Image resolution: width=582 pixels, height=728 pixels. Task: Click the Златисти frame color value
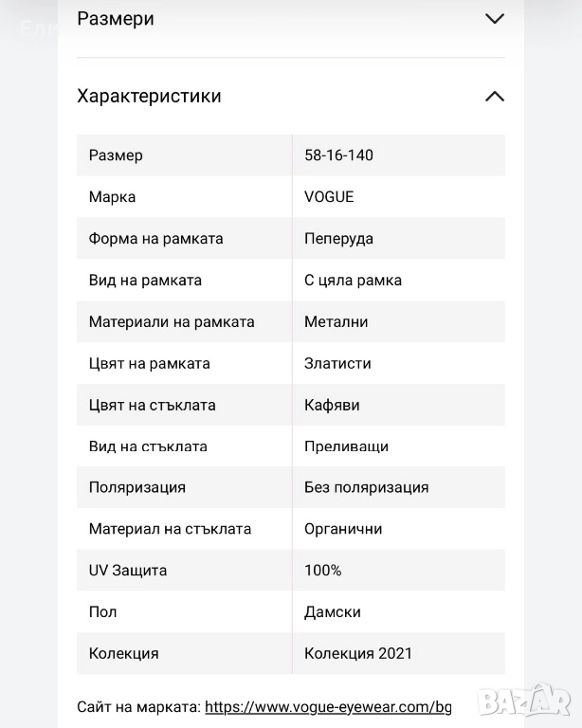(x=337, y=364)
